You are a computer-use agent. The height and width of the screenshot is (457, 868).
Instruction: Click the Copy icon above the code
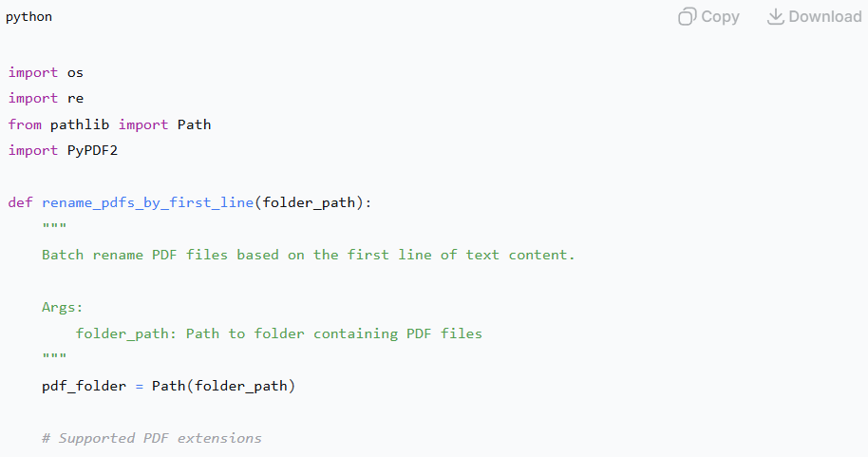click(x=687, y=16)
